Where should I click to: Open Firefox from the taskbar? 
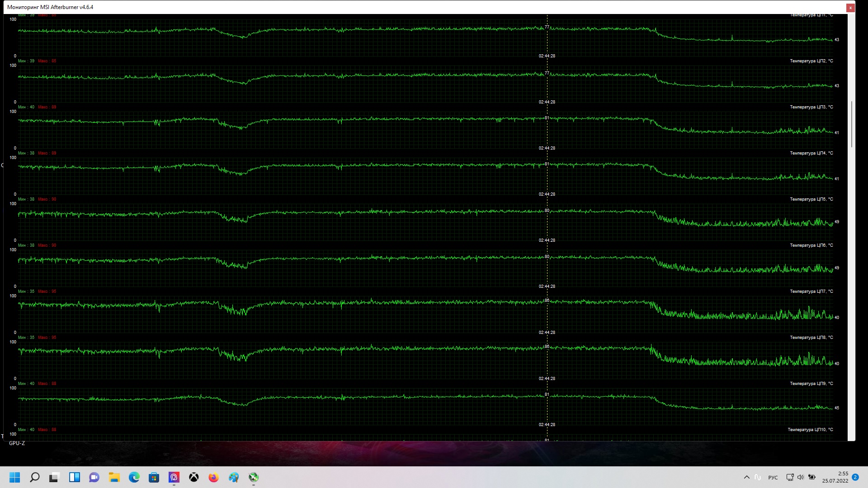point(213,477)
